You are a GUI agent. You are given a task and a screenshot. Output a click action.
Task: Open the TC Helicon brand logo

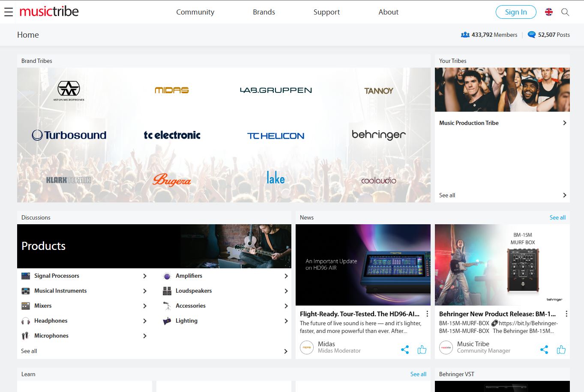point(276,136)
